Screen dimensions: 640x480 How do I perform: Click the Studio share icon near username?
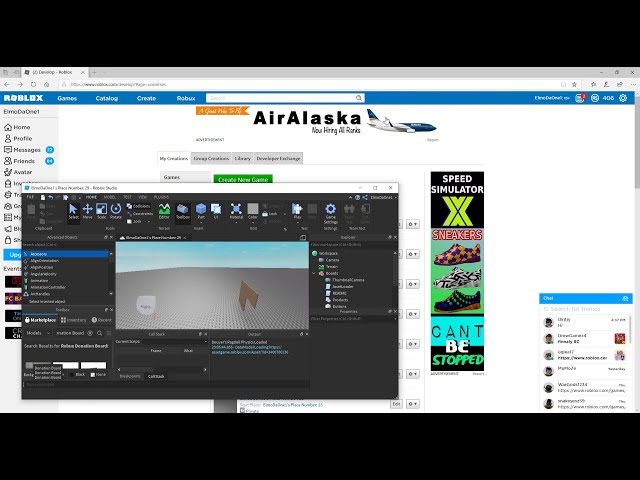[364, 198]
